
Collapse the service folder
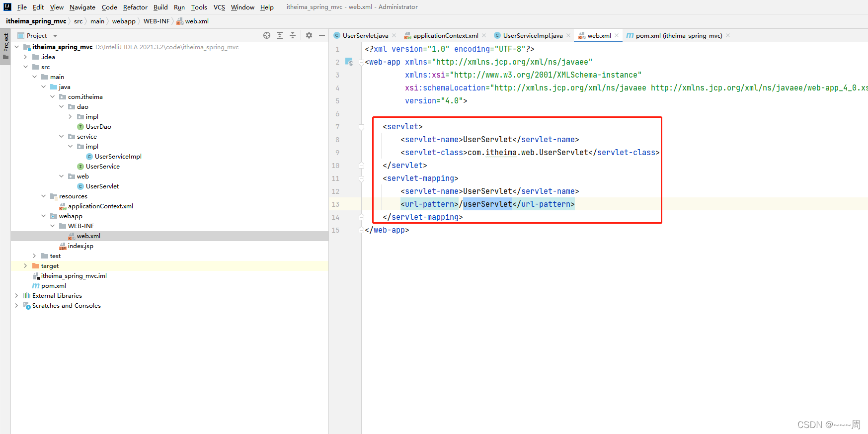62,137
